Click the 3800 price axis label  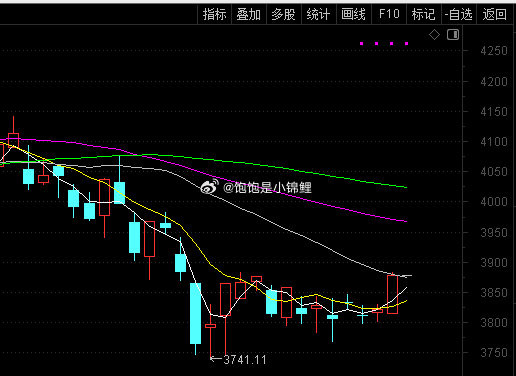[494, 323]
